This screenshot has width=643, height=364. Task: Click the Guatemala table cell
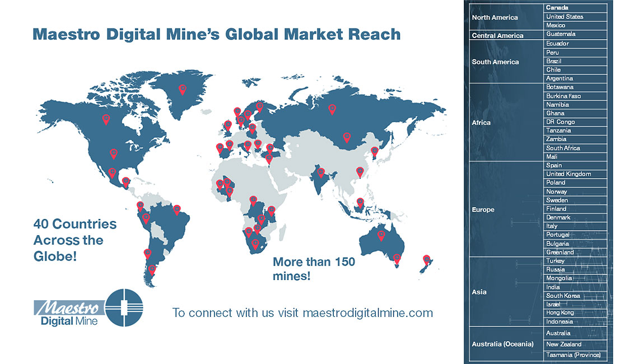click(x=575, y=34)
